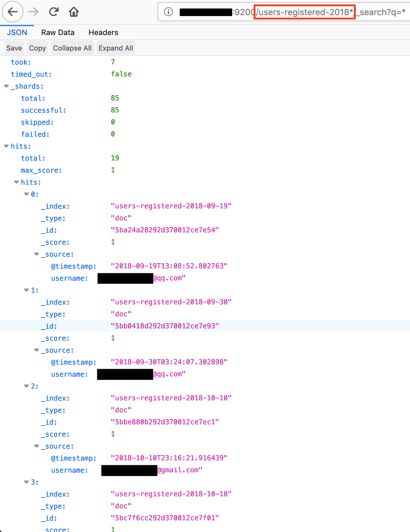Collapse hit item 0

click(26, 194)
